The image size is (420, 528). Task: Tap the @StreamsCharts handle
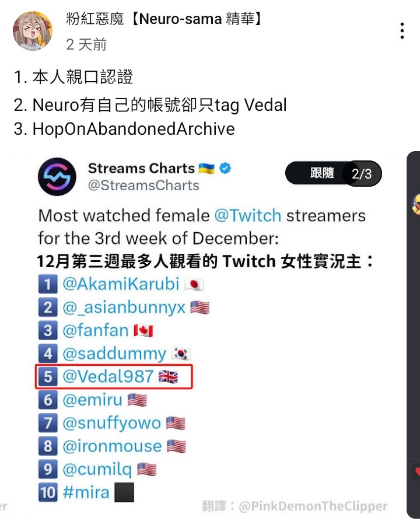(143, 186)
